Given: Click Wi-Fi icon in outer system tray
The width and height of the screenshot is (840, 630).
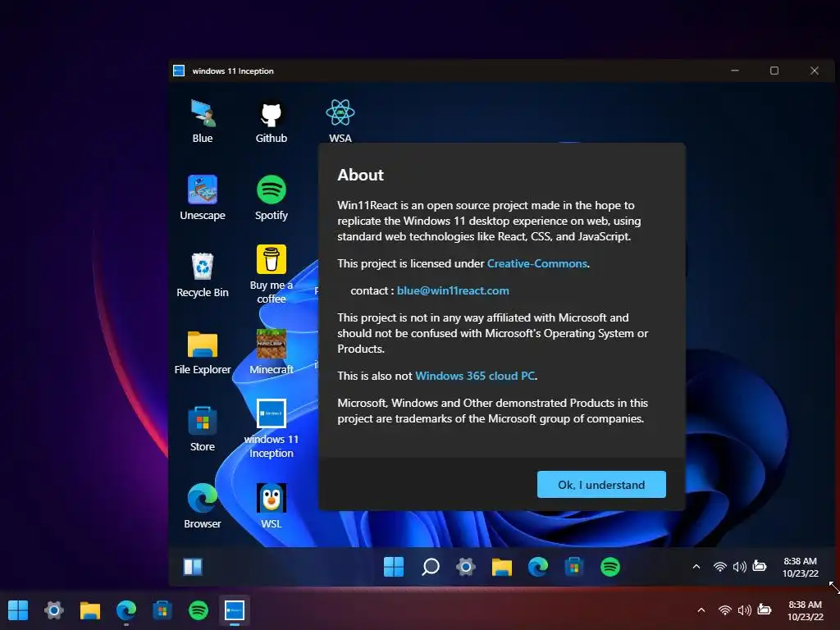Looking at the screenshot, I should [x=725, y=610].
